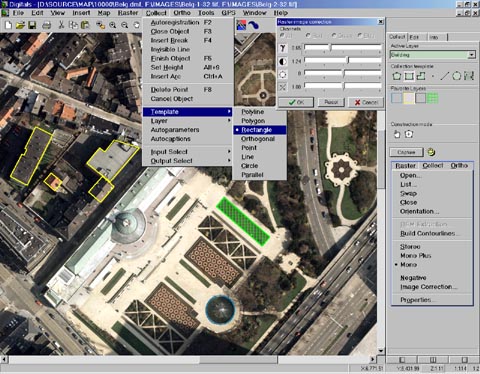
Task: Select the polygon collection template icon
Action: 397,76
